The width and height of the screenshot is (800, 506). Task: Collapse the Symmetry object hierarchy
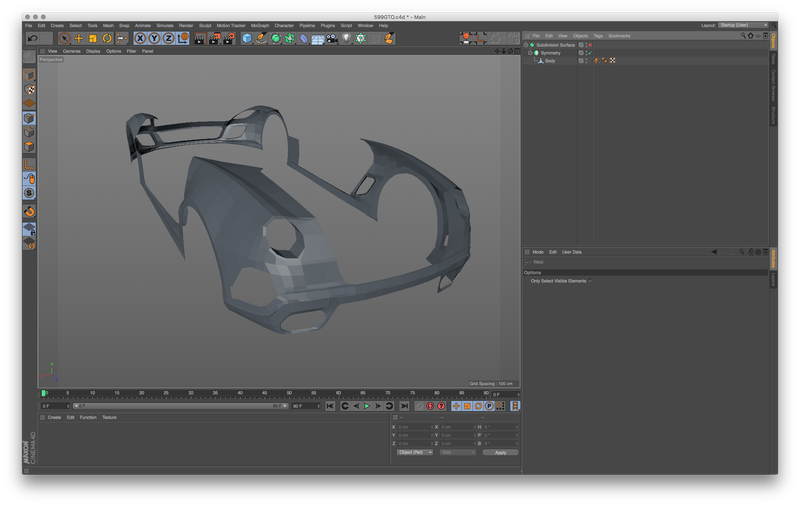(x=530, y=53)
